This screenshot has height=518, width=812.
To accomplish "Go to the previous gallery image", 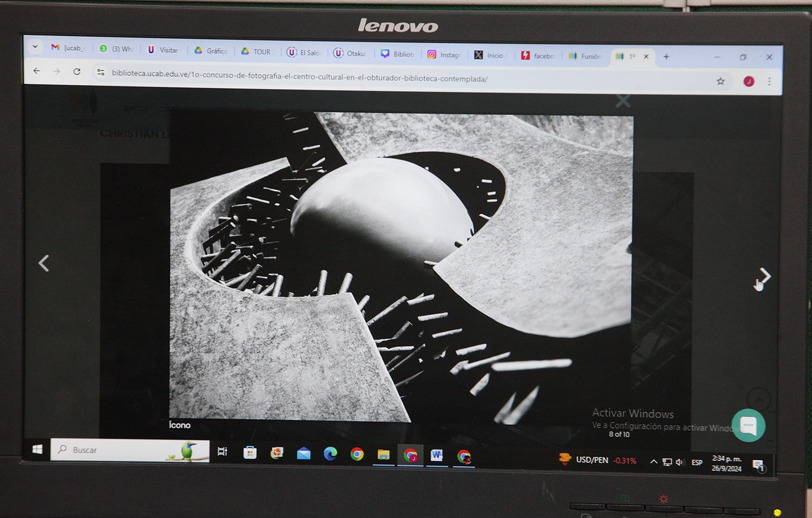I will tap(44, 263).
